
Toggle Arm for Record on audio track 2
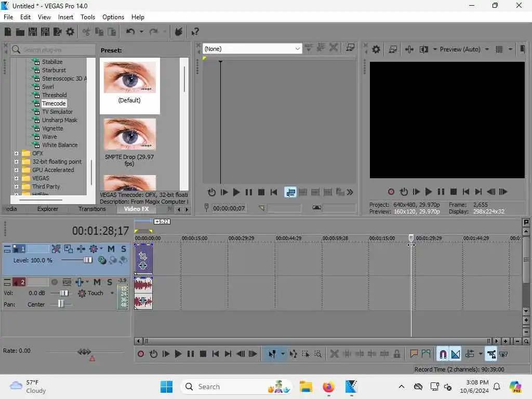[x=54, y=282]
